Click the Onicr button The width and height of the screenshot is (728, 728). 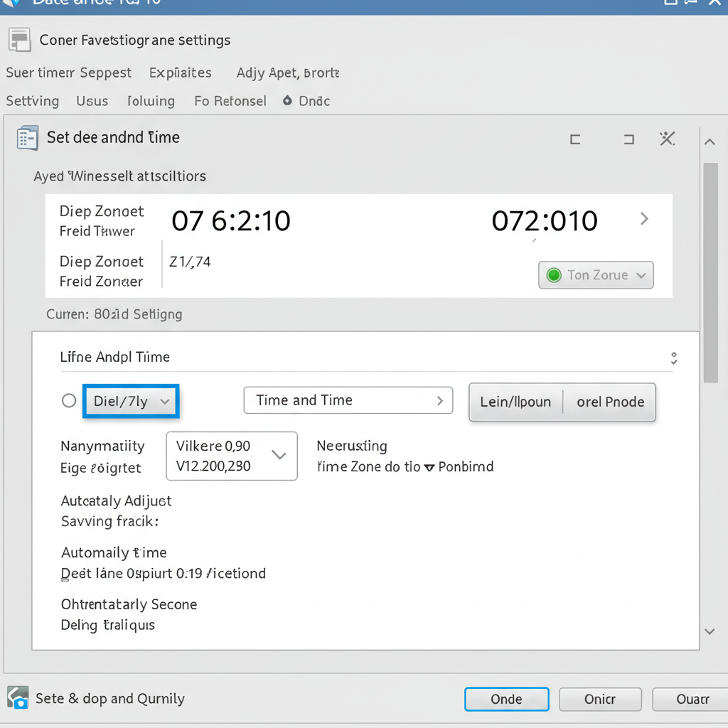tap(600, 699)
